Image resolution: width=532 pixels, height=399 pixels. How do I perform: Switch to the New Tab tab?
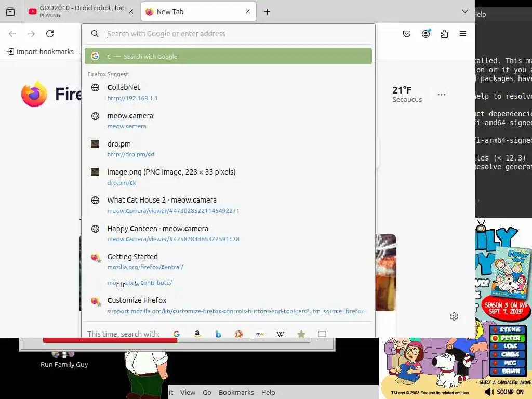(x=198, y=11)
